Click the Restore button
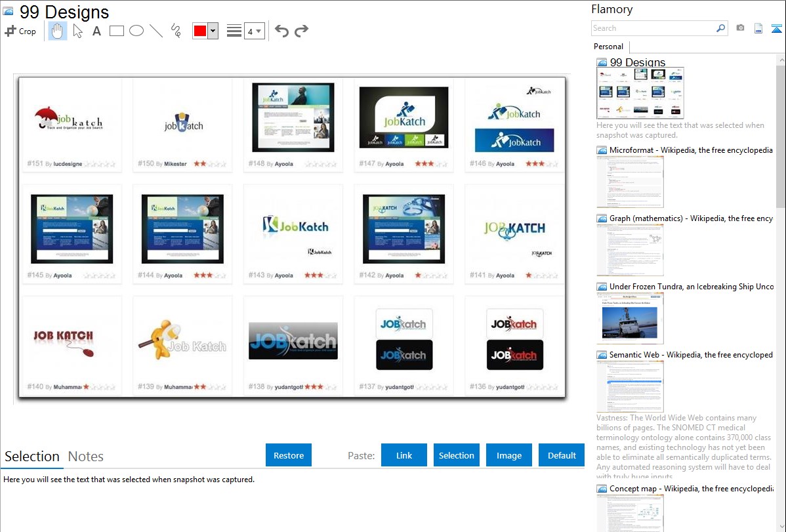The image size is (786, 532). click(x=289, y=455)
